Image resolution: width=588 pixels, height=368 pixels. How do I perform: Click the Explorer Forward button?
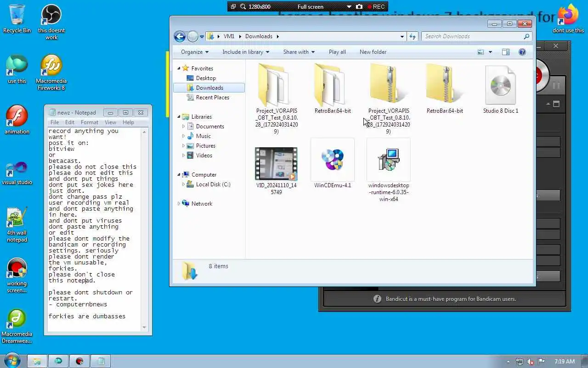tap(192, 36)
